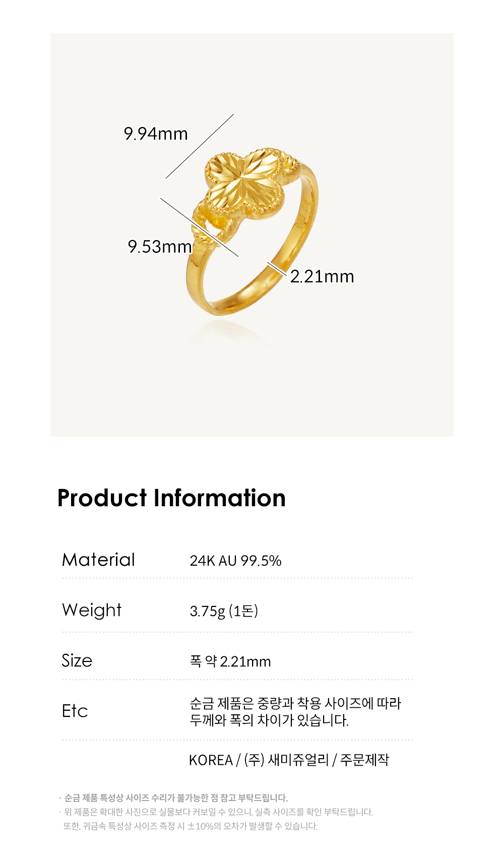Click the 폭 약 2.21mm size value
The width and height of the screenshot is (504, 855).
point(230,661)
